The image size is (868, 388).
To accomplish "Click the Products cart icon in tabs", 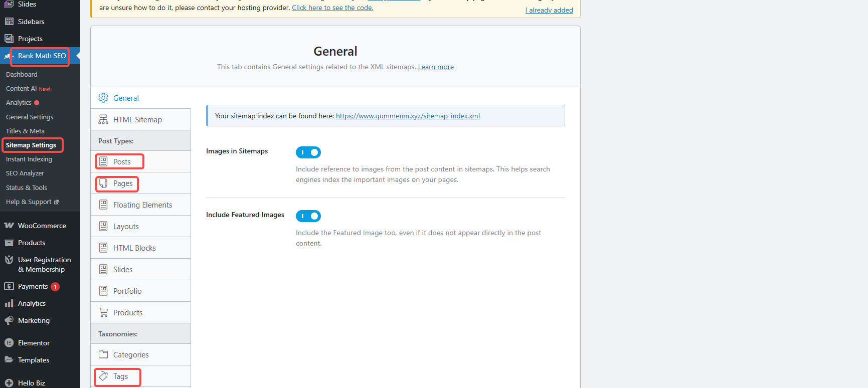I will [x=103, y=312].
